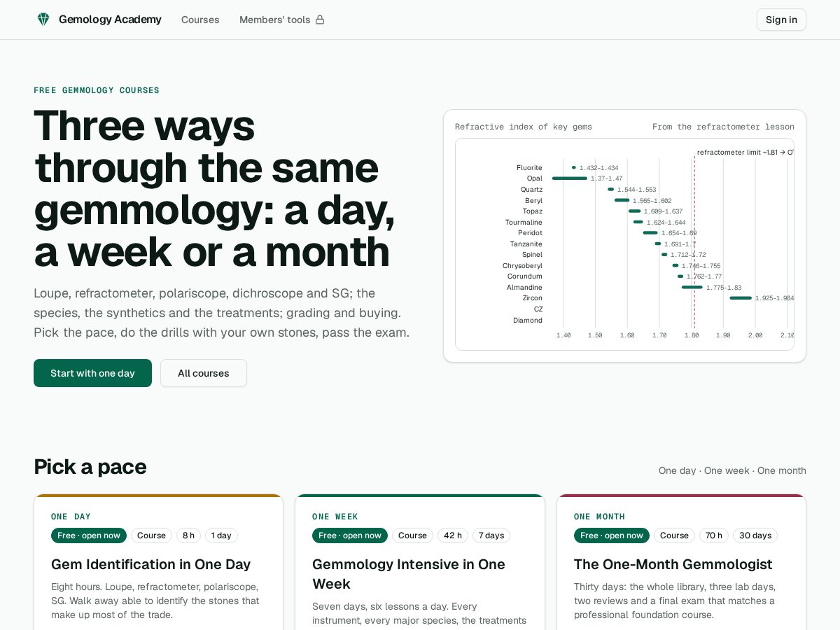Click the Pick a pace heading

pos(90,466)
